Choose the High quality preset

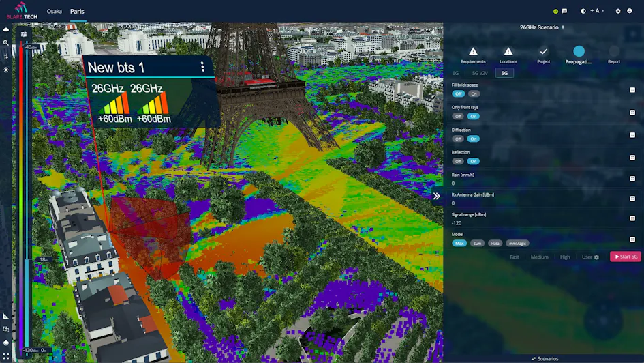(x=565, y=257)
